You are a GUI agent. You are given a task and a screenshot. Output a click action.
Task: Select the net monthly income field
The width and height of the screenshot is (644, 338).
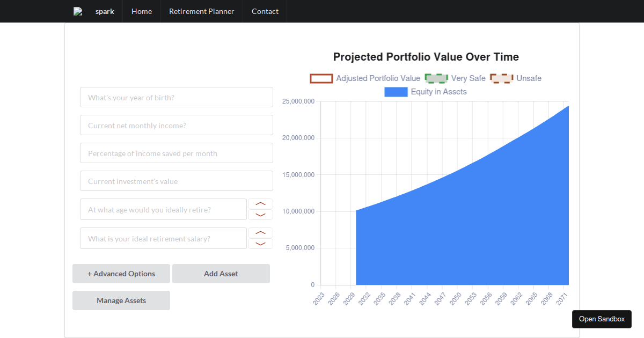[x=176, y=125]
